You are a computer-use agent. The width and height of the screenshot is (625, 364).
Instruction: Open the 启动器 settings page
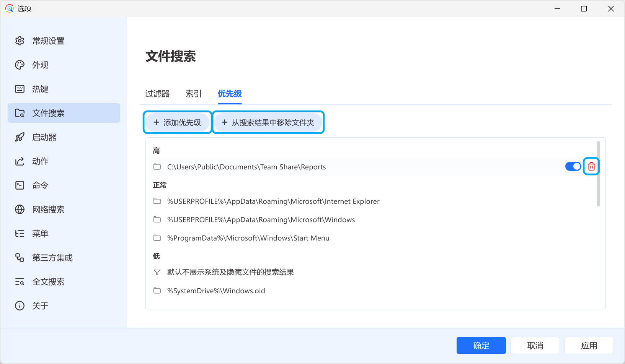[64, 137]
